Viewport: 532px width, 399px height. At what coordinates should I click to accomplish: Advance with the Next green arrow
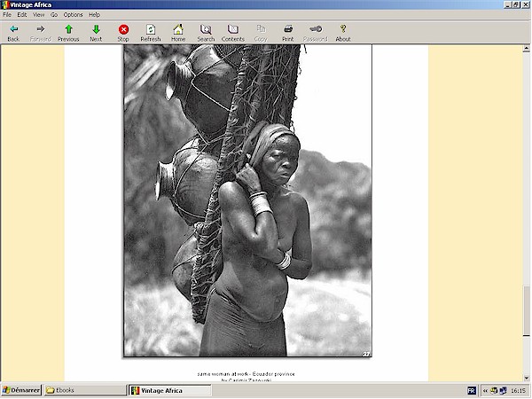pos(96,33)
